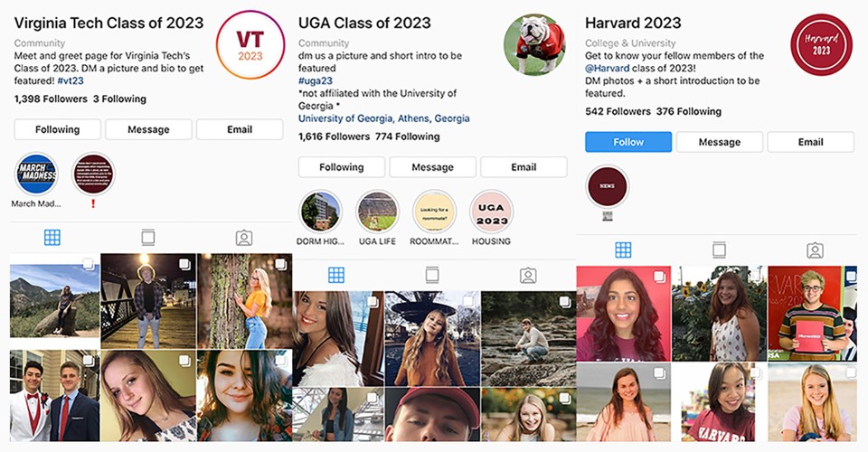Open the @Harvard mention link
Screen dimensions: 868x452
(x=608, y=68)
